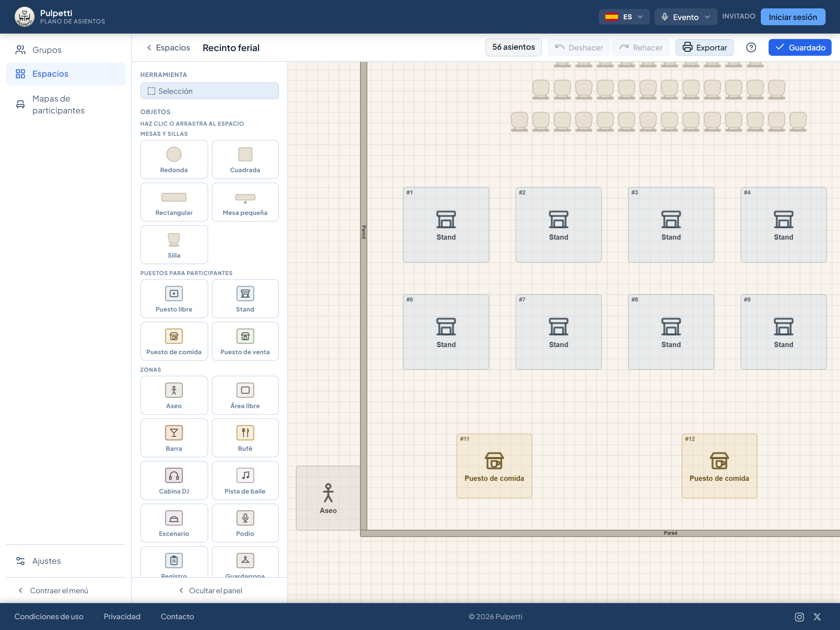The height and width of the screenshot is (630, 840).
Task: Click the Exportar button
Action: 705,48
